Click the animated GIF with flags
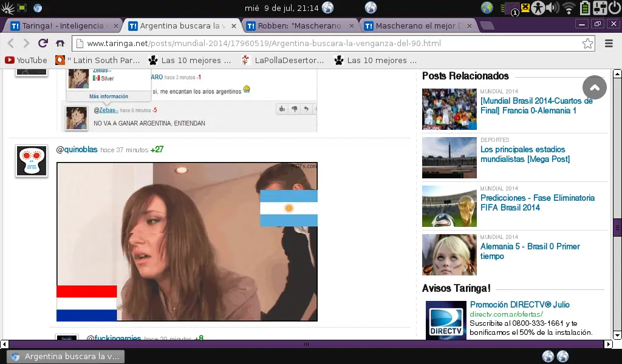The height and width of the screenshot is (364, 622). (187, 241)
